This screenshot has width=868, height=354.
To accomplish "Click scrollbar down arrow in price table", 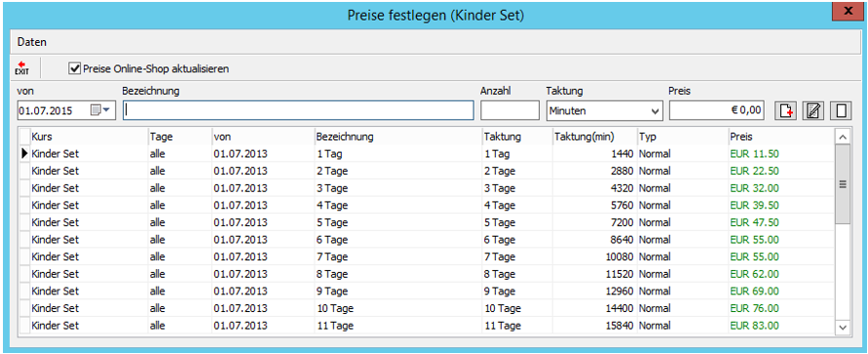I will pyautogui.click(x=843, y=328).
